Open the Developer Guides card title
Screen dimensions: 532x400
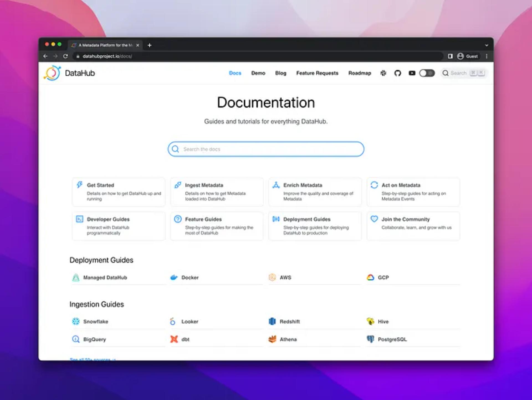108,219
